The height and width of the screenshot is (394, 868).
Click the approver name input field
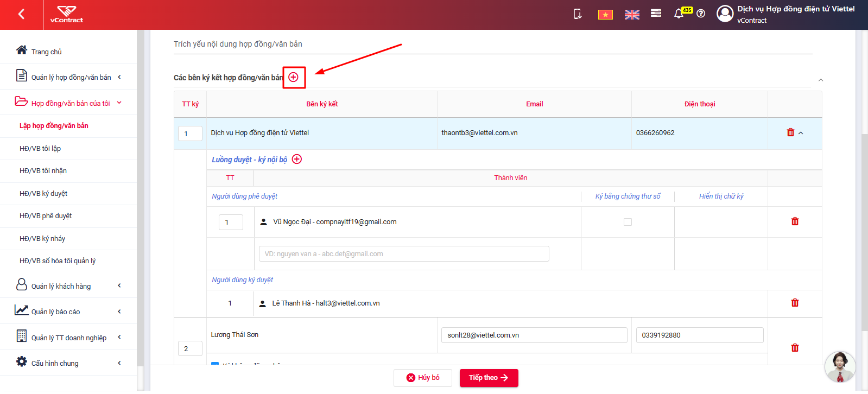404,253
